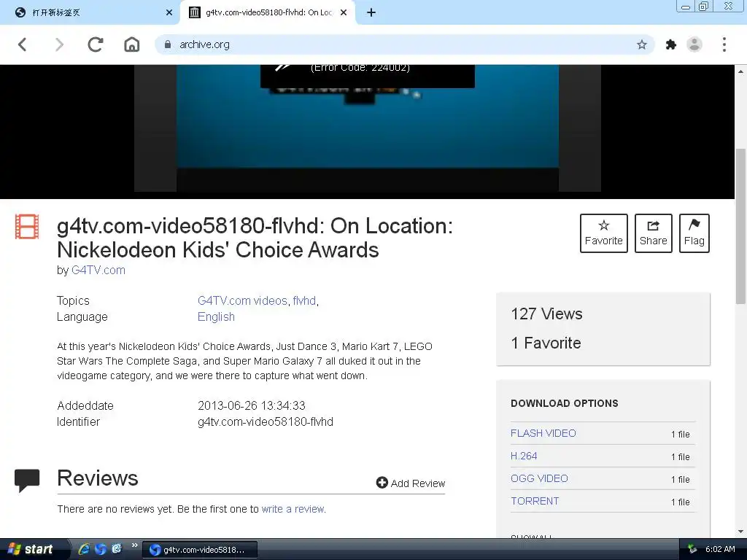The image size is (747, 560).
Task: Select the g4tv.com-video58180 tab
Action: click(x=267, y=12)
